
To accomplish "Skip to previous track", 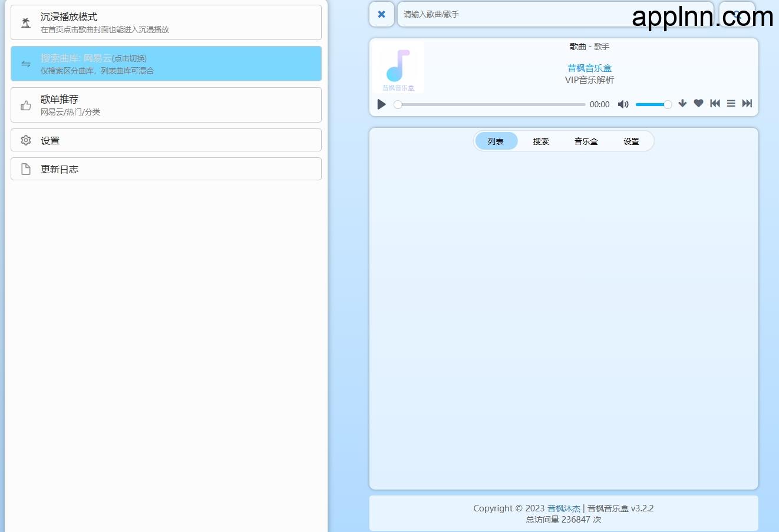I will click(715, 104).
